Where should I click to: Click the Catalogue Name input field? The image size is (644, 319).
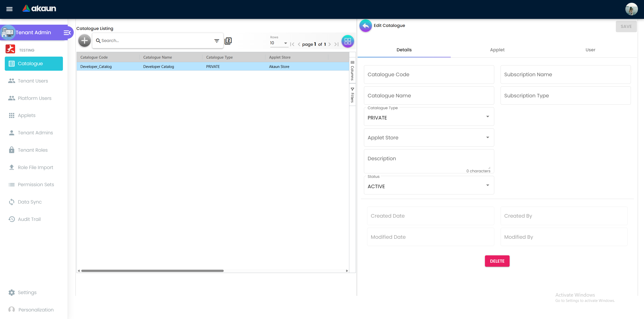pos(429,96)
